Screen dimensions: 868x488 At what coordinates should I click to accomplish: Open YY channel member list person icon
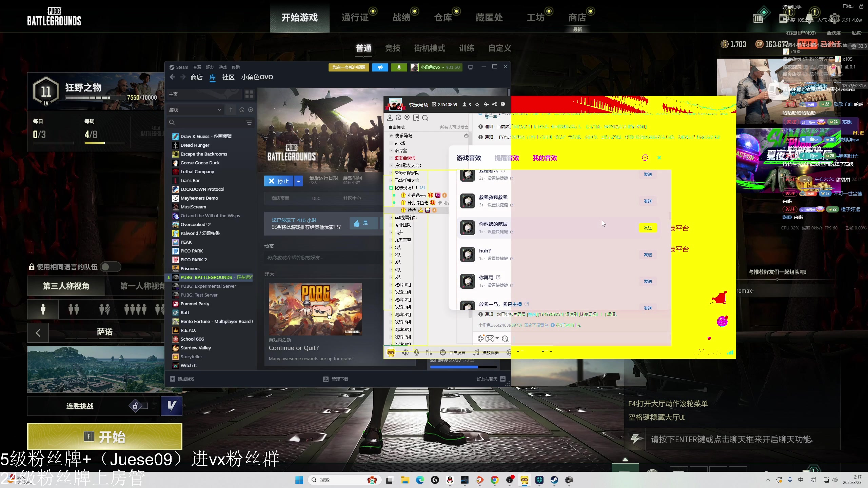[390, 118]
